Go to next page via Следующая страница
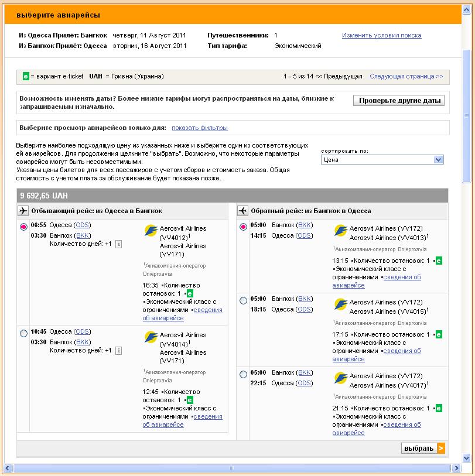This screenshot has height=476, width=475. [406, 76]
